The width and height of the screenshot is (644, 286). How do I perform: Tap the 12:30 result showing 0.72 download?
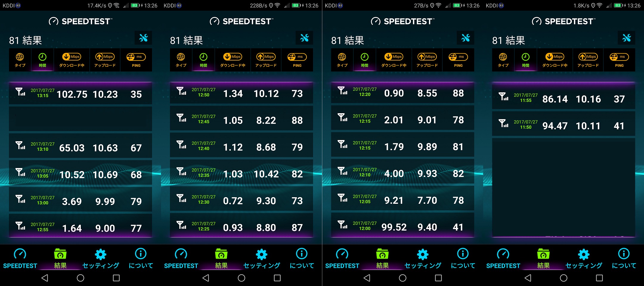[241, 200]
